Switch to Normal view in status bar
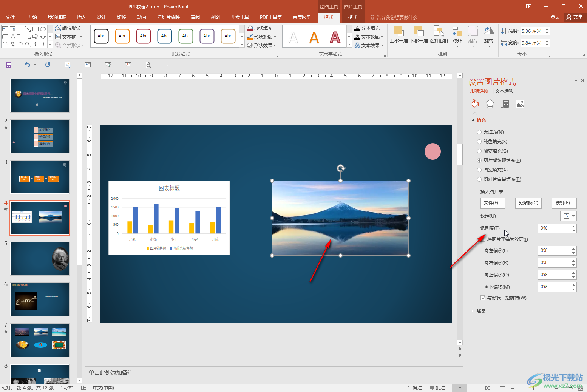The image size is (587, 392). click(459, 388)
